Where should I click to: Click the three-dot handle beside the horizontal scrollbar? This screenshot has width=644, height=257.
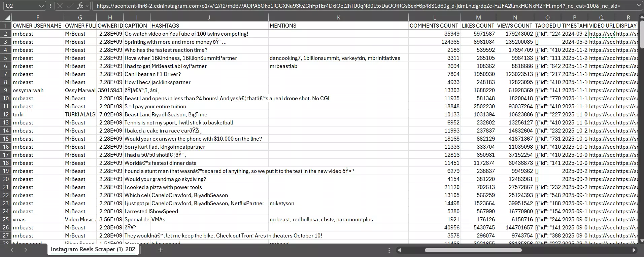389,250
